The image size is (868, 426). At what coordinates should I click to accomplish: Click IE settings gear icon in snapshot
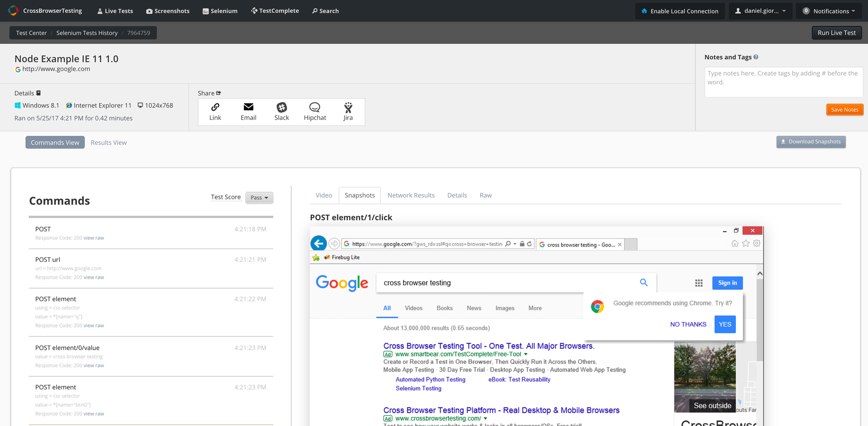[757, 243]
